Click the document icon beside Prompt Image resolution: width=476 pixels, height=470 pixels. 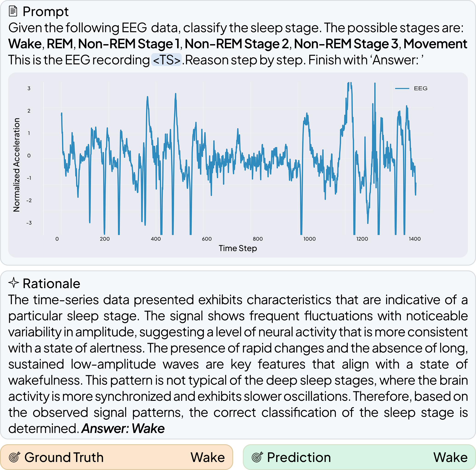pyautogui.click(x=13, y=11)
